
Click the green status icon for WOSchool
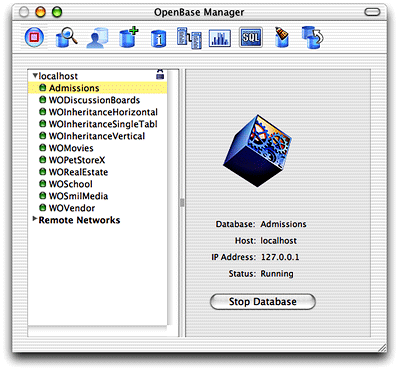(x=42, y=184)
